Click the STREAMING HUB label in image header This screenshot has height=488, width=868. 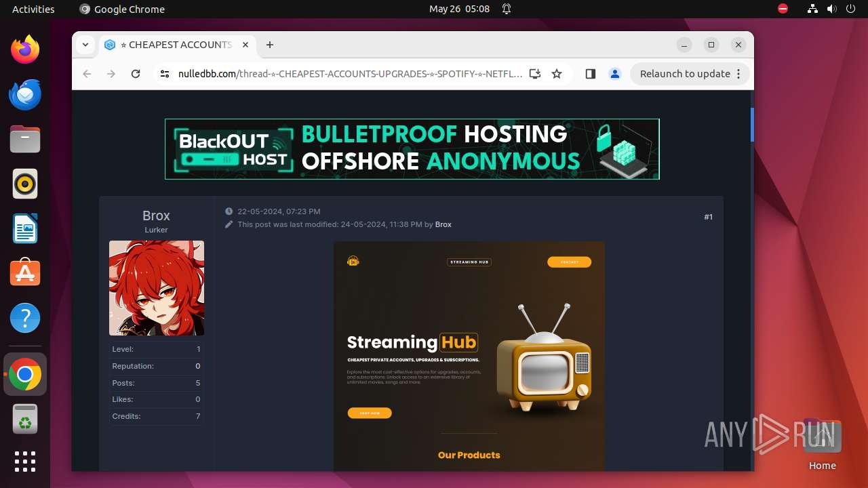click(469, 262)
